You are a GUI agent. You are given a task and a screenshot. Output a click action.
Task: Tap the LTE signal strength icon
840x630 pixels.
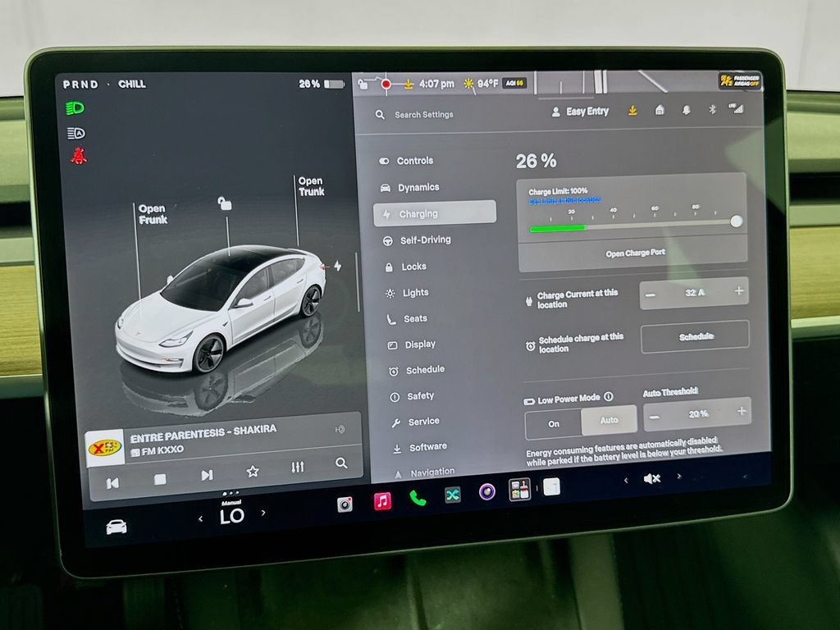coord(737,108)
